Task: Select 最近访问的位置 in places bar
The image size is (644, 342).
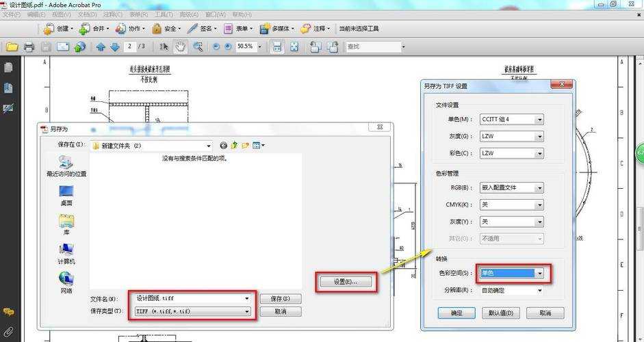Action: pyautogui.click(x=66, y=166)
